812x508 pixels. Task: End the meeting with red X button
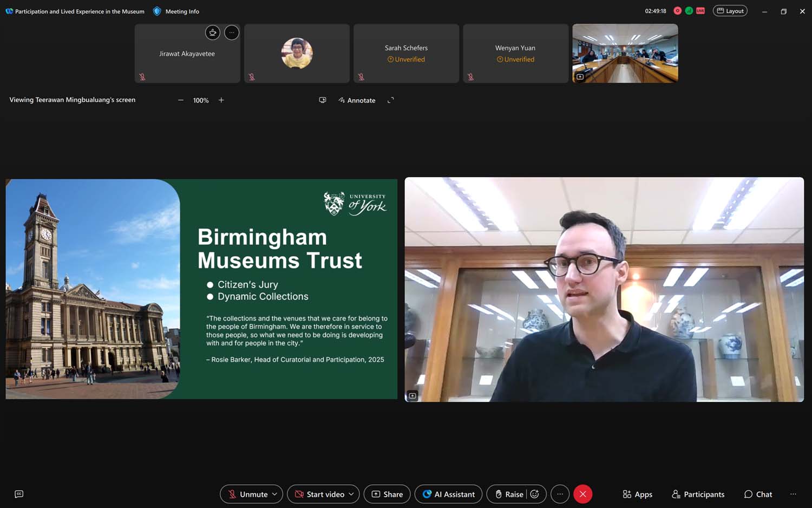click(x=582, y=494)
